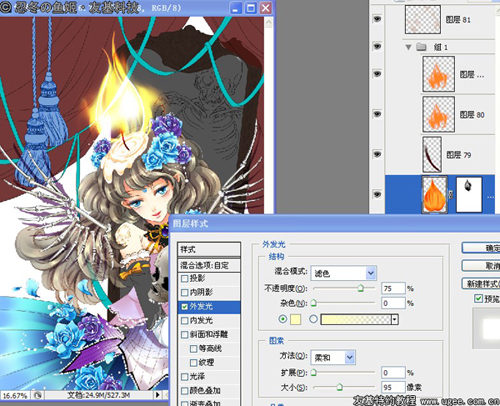This screenshot has width=500, height=406.
Task: Select the 组 1 folder icon
Action: [421, 47]
